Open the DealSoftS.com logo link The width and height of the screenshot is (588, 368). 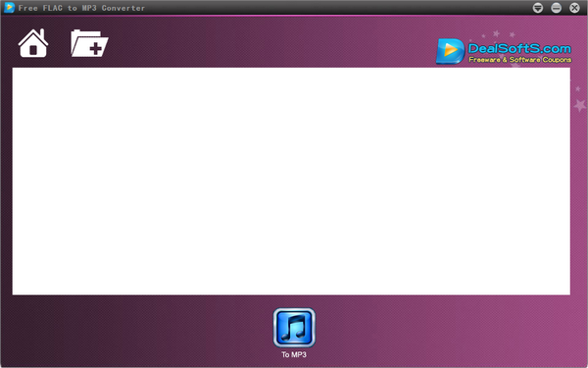[x=504, y=51]
